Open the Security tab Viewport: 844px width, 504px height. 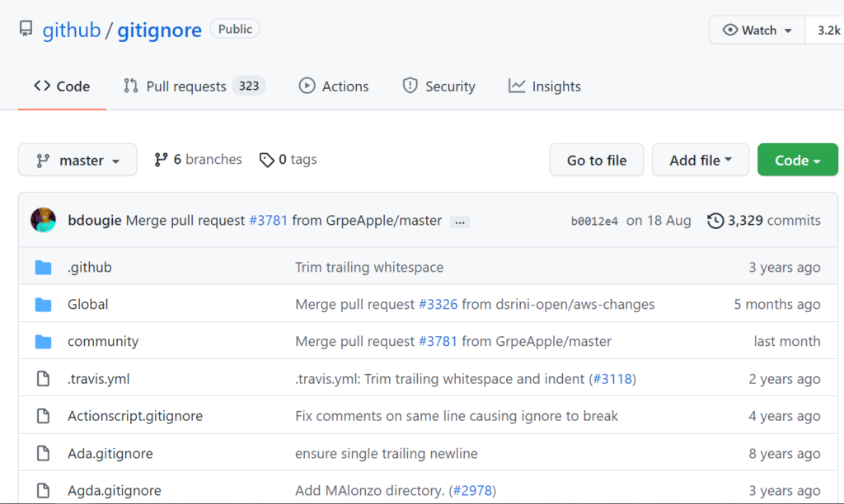pos(438,86)
